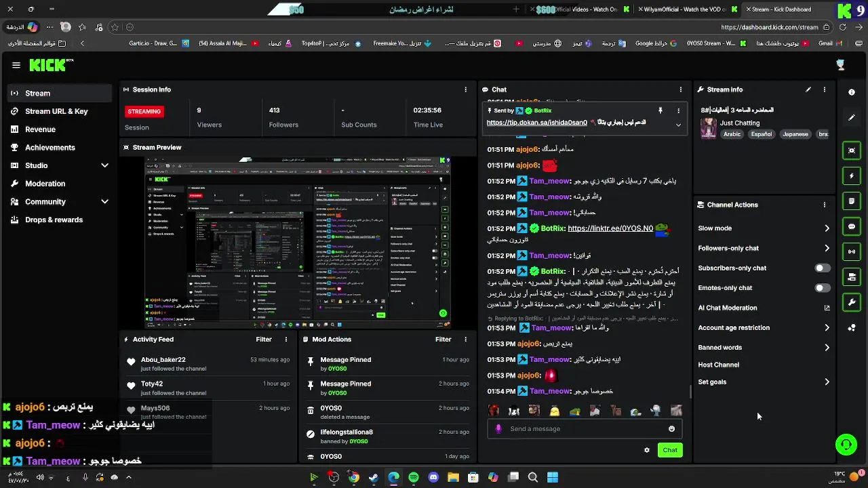Image resolution: width=868 pixels, height=488 pixels.
Task: Click Arabic language tag
Action: [732, 134]
